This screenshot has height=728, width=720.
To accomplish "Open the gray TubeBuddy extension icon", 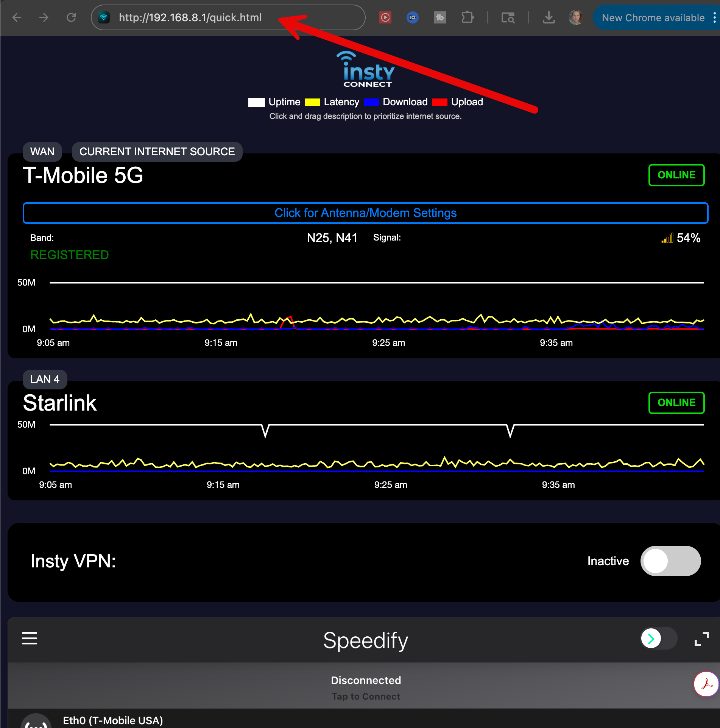I will pyautogui.click(x=439, y=17).
